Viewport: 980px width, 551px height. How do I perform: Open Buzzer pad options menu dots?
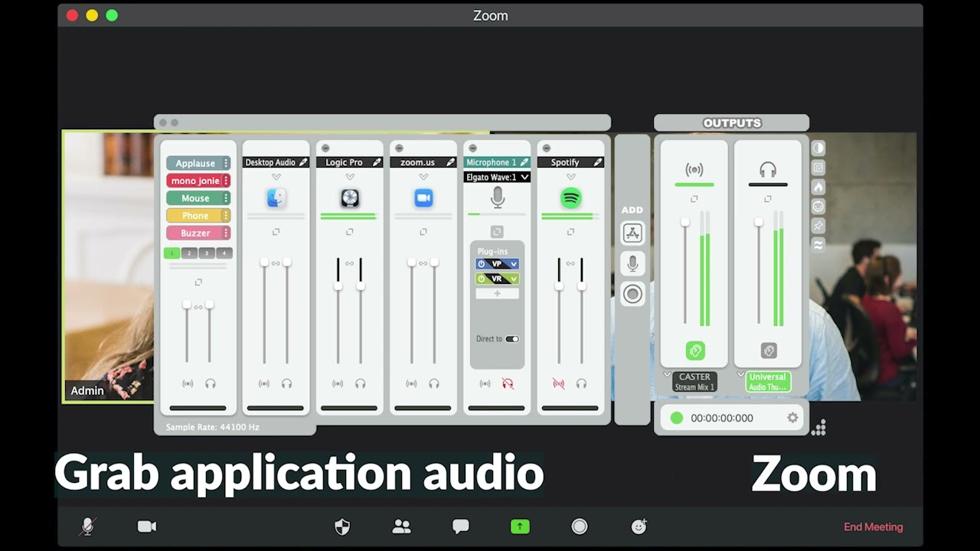coord(226,233)
